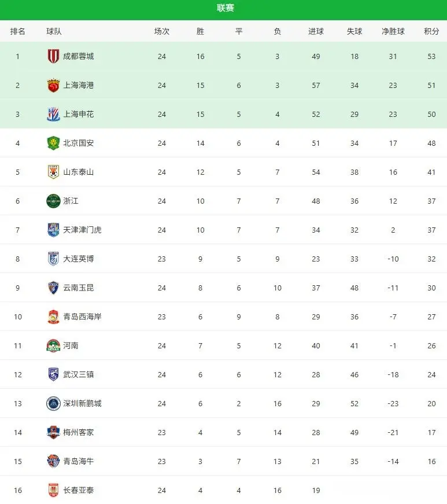
Task: Select the 联赛 tab header
Action: coord(226,8)
